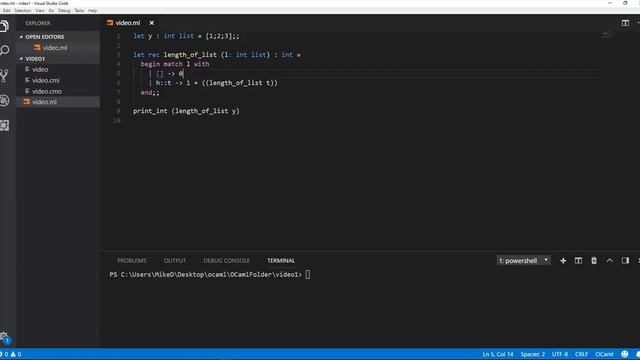Switch to the Problems panel tab
The image size is (640, 360).
pyautogui.click(x=132, y=260)
